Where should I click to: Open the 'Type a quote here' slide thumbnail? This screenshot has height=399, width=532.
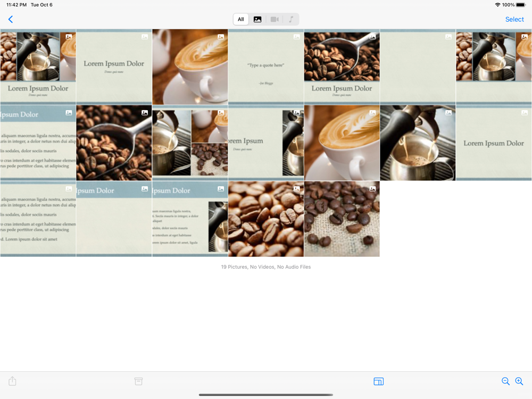click(x=266, y=67)
